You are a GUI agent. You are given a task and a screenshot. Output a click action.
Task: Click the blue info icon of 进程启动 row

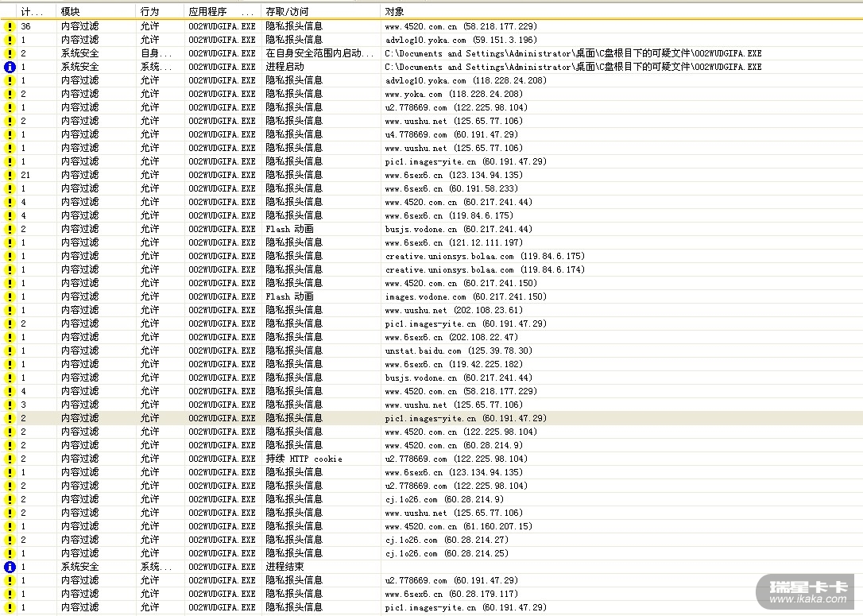(10, 67)
